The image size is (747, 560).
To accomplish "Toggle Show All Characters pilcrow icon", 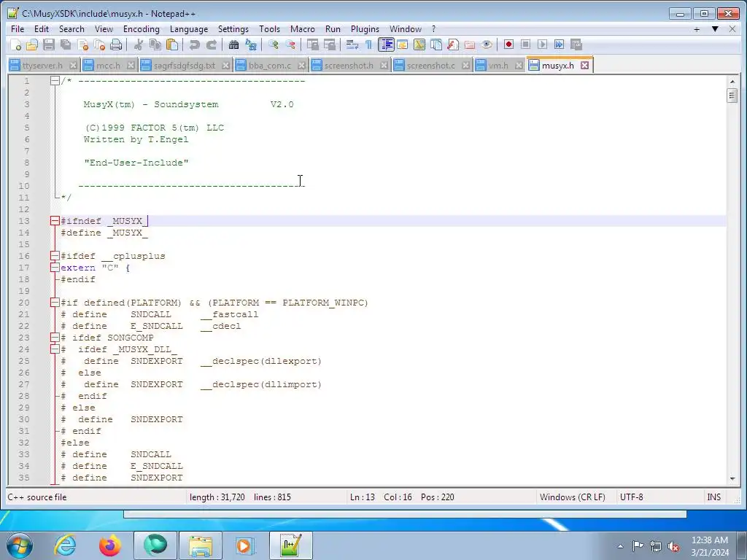I will point(368,44).
